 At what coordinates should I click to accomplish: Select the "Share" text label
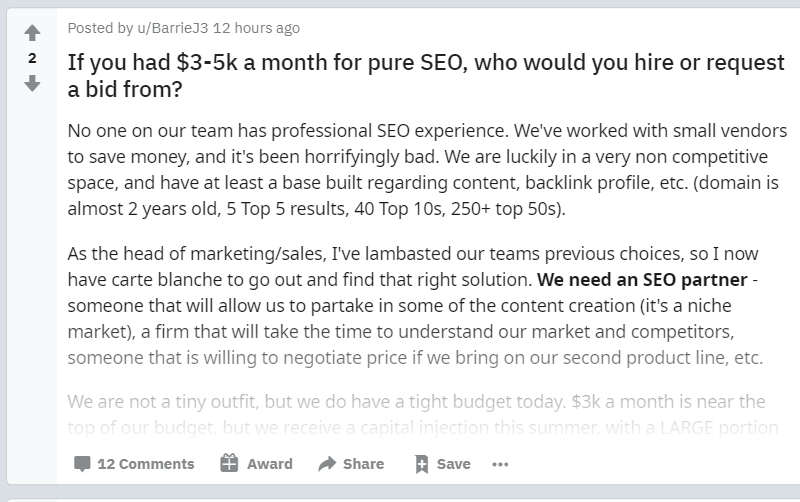point(363,464)
